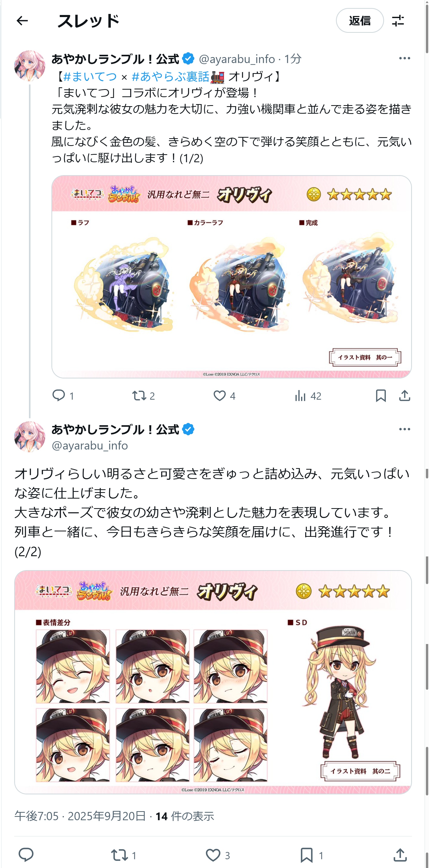Open more options on first post
The width and height of the screenshot is (429, 868).
(404, 58)
